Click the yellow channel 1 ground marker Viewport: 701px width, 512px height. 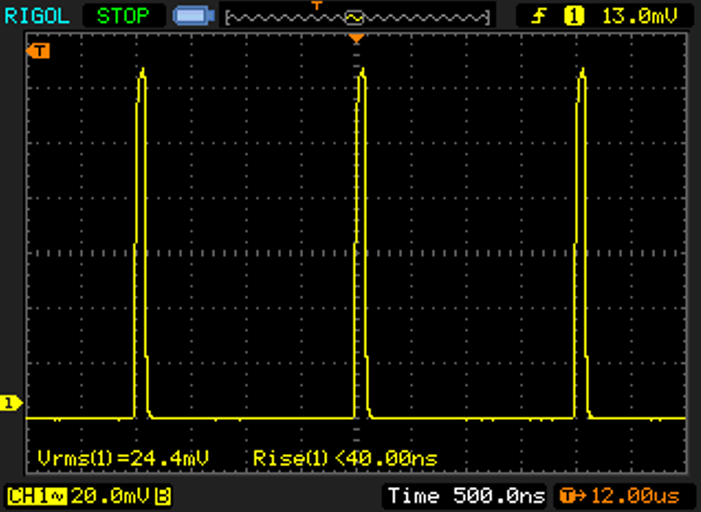(10, 402)
